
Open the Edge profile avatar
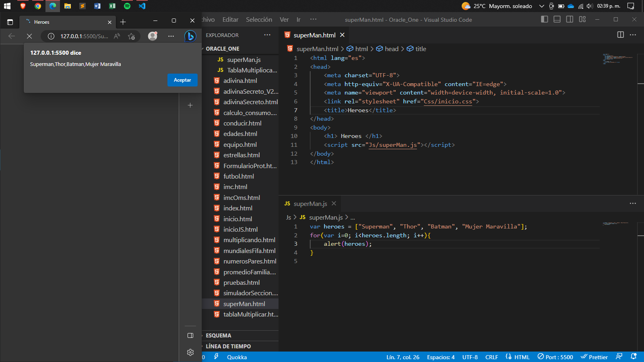coord(153,36)
